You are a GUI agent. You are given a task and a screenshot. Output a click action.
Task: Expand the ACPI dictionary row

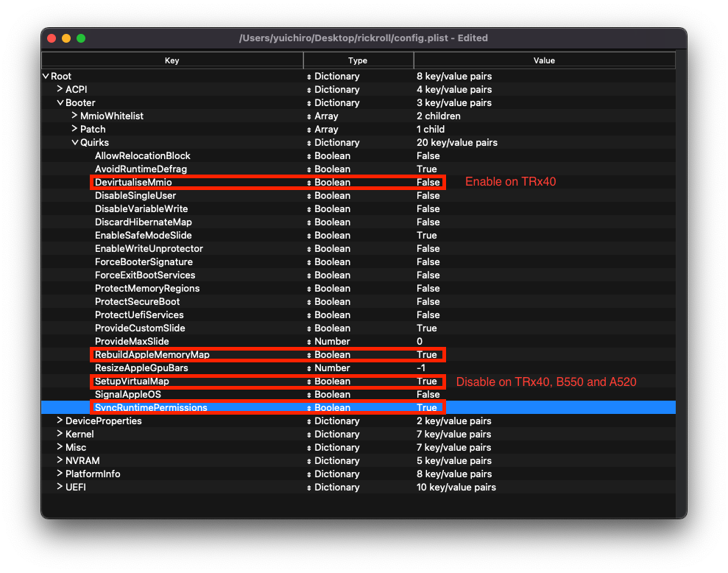[x=60, y=89]
